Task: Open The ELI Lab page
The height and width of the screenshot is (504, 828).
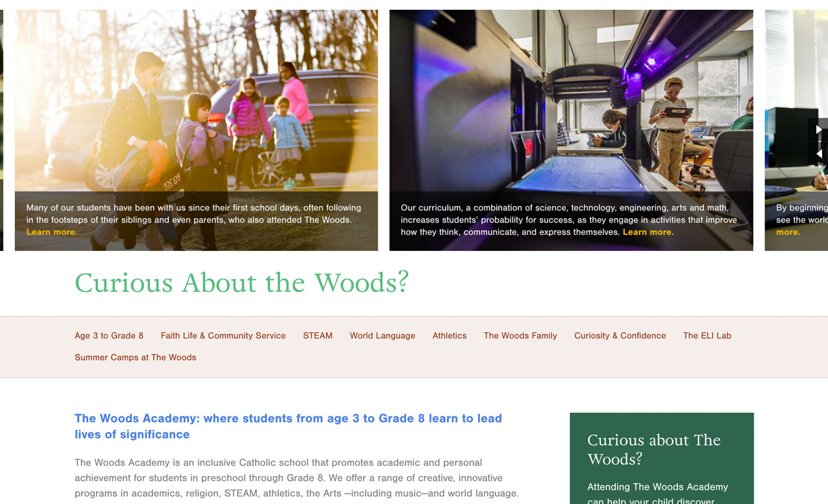Action: click(x=707, y=335)
